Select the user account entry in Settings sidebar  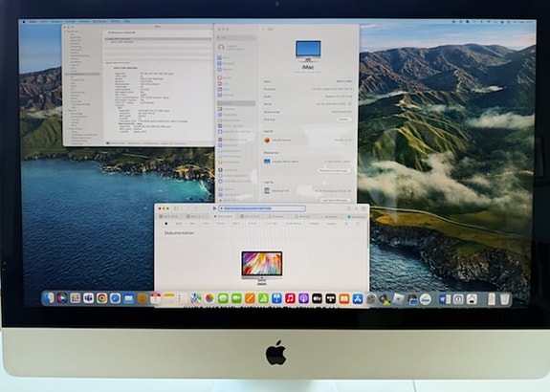235,48
